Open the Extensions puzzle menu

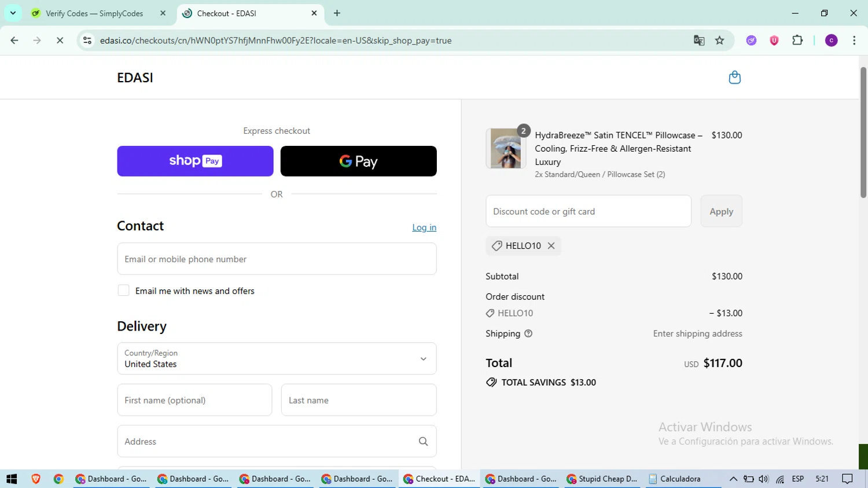click(x=797, y=41)
